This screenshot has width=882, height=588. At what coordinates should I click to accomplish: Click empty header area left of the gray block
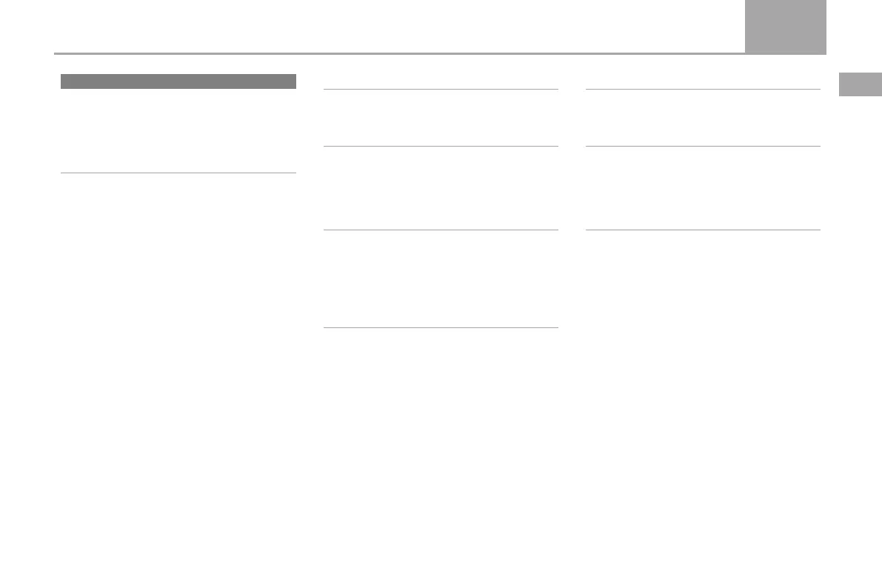399,26
